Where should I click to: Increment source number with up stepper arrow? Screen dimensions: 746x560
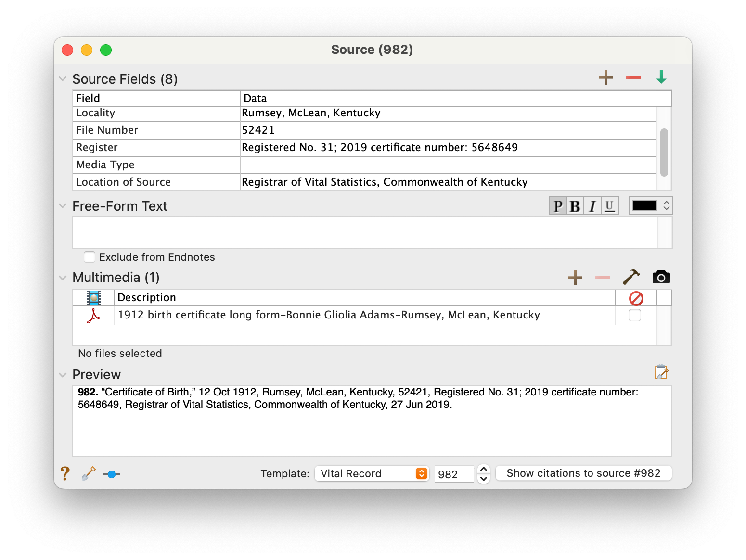[484, 469]
